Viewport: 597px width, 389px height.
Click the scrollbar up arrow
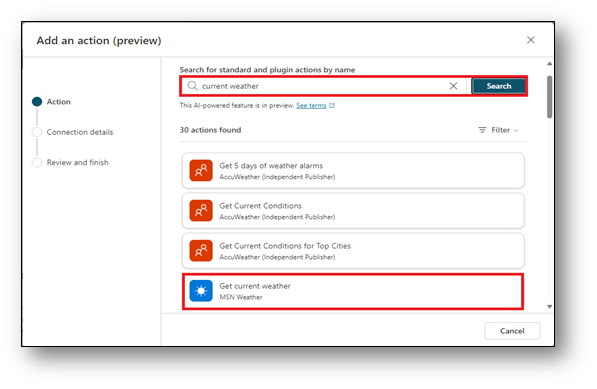click(549, 64)
